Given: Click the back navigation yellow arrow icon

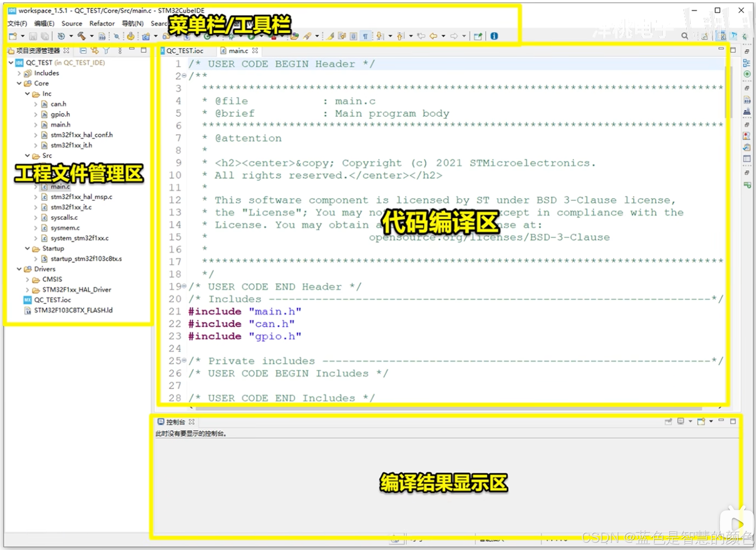Looking at the screenshot, I should [x=433, y=36].
